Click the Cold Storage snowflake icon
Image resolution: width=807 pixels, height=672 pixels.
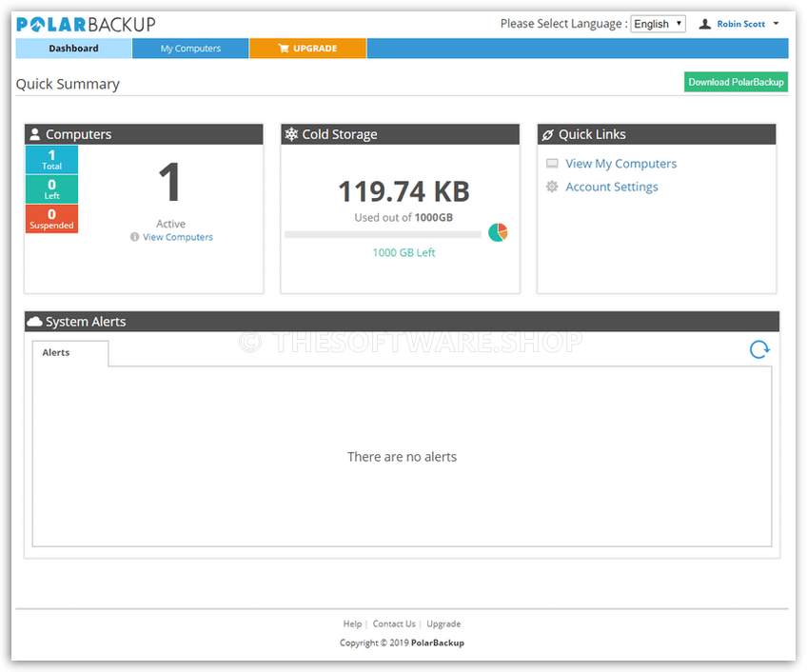[x=291, y=133]
